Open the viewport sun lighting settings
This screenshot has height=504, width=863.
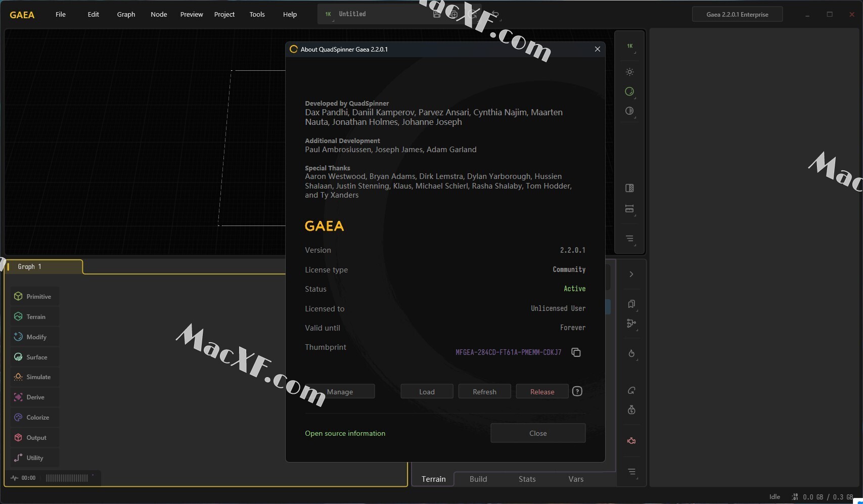(630, 72)
